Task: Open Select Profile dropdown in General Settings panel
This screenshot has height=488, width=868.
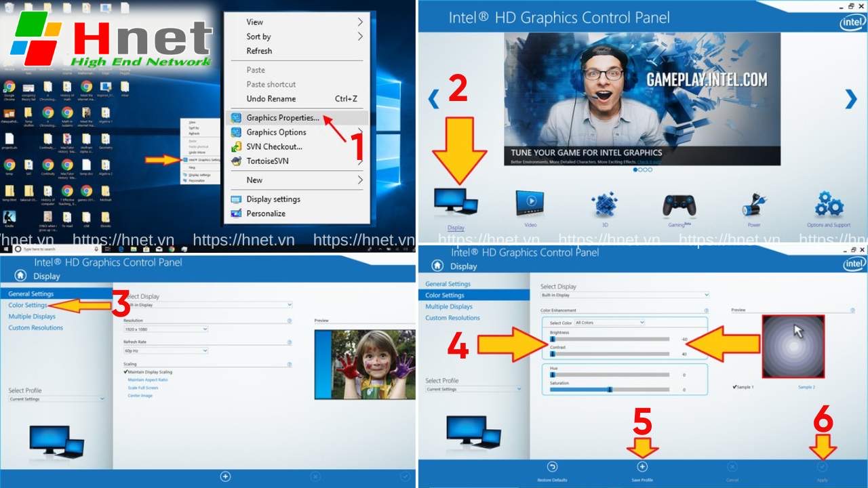Action: [x=57, y=399]
